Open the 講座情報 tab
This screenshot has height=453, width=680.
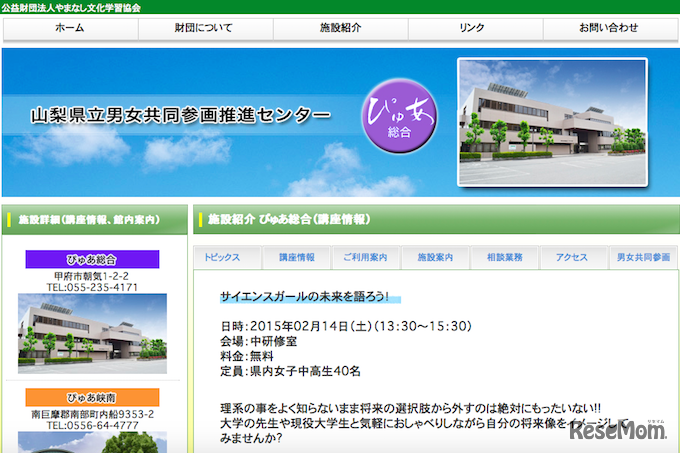tap(296, 257)
